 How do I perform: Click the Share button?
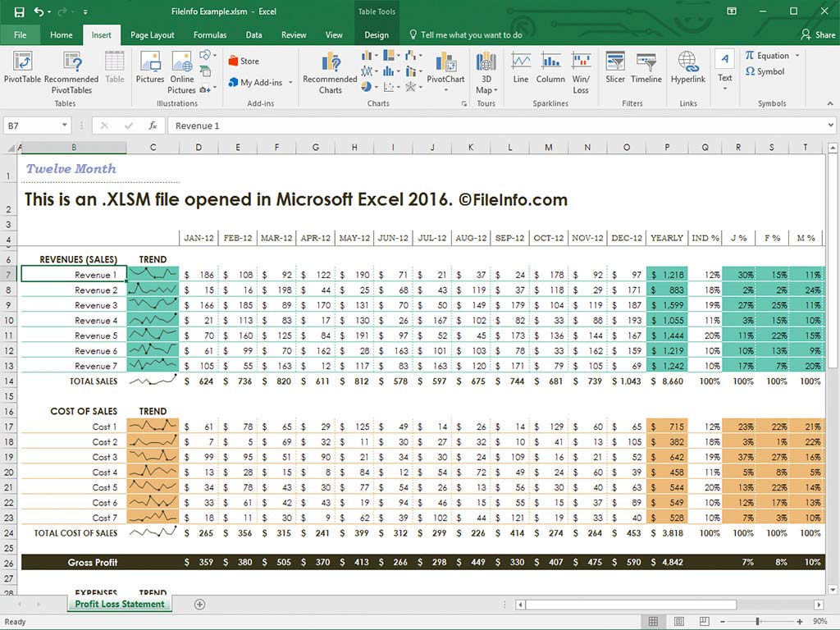(x=818, y=34)
